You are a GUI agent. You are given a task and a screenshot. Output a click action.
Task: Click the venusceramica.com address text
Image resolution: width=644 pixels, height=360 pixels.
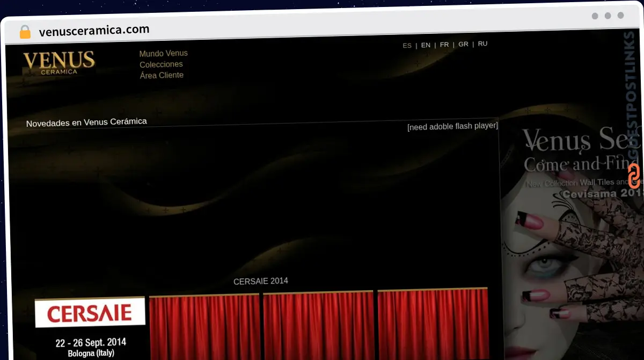[x=94, y=30]
